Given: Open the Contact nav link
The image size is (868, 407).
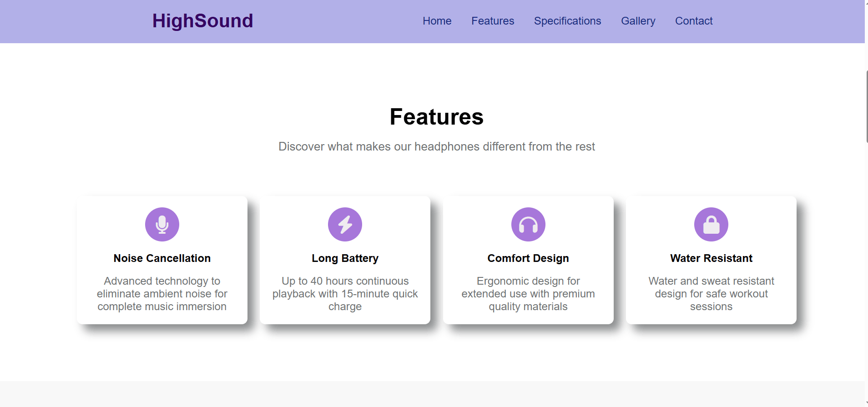Looking at the screenshot, I should 694,21.
